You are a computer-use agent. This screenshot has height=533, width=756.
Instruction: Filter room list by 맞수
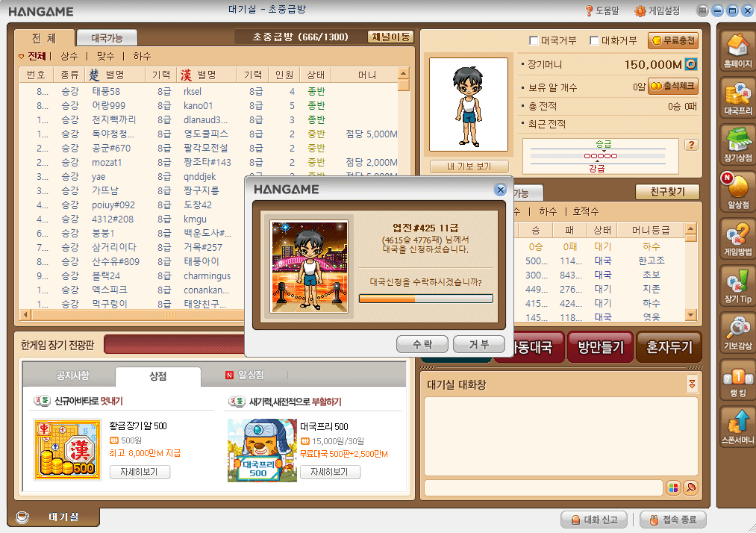pos(105,57)
